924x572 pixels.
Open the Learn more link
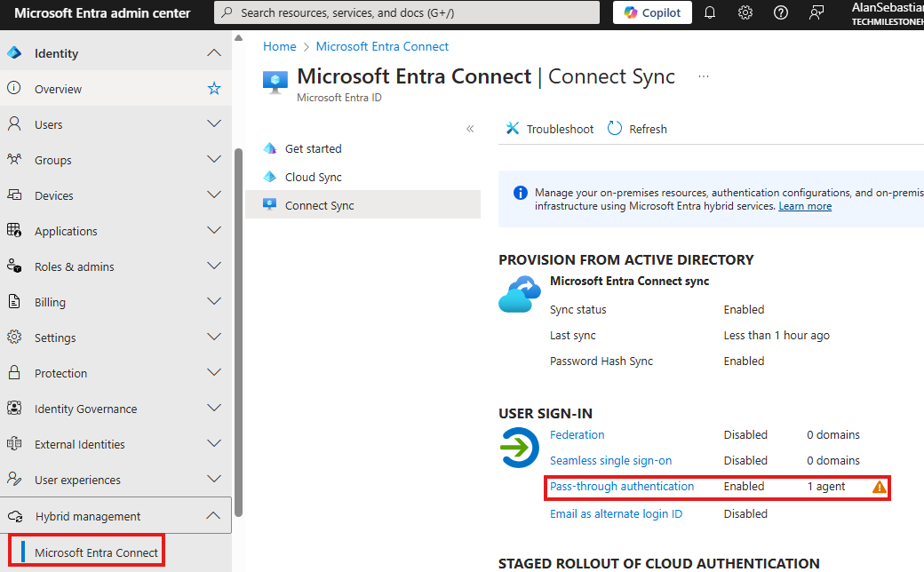tap(804, 206)
